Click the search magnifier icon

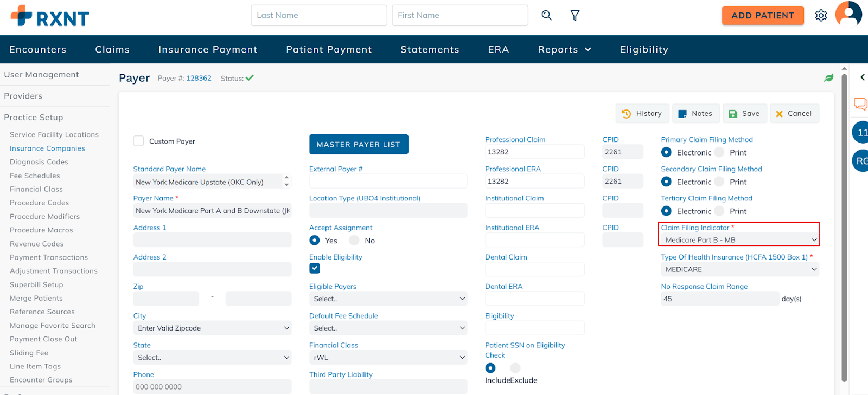[546, 15]
